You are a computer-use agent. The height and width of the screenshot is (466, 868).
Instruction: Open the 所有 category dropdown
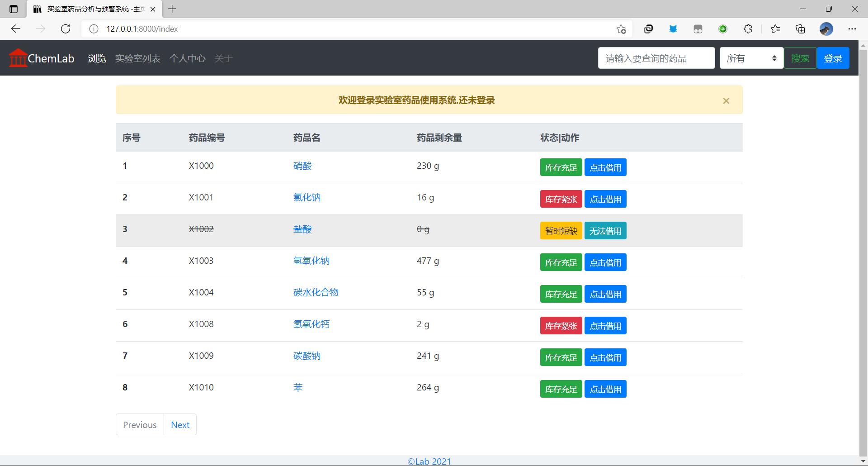click(751, 58)
